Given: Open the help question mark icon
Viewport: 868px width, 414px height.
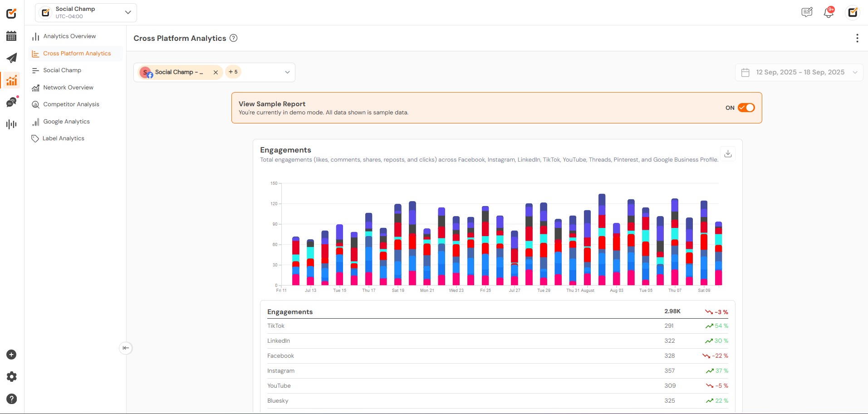Looking at the screenshot, I should pyautogui.click(x=12, y=399).
